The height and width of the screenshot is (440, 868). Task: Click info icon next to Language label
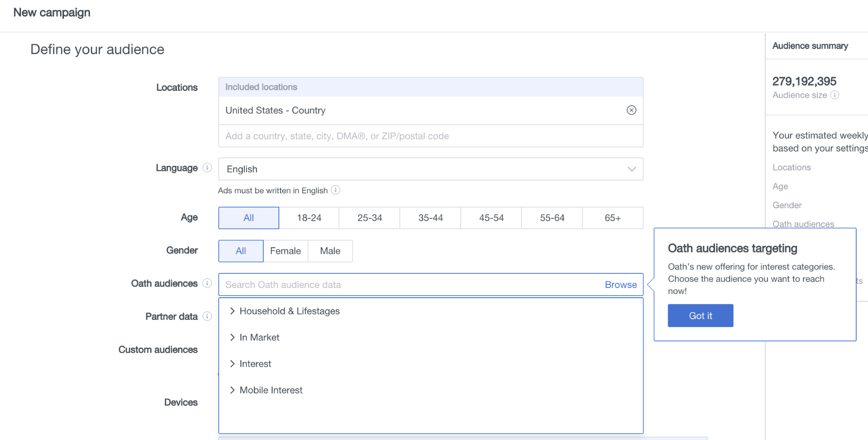[208, 167]
